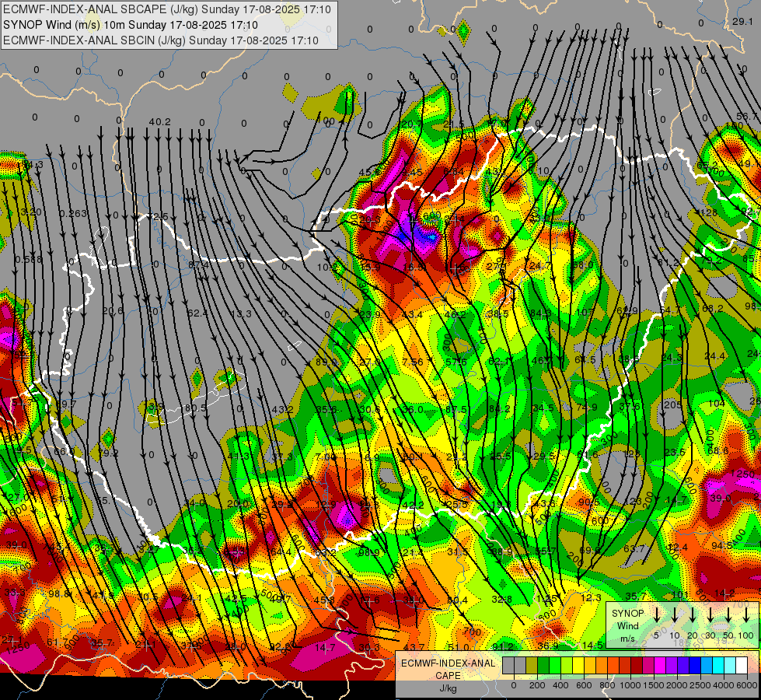Select the title line 'ECMWF-INDEX-ANAL SBCAPE (J/kg)'
Viewport: 761px width, 700px height.
(x=167, y=9)
